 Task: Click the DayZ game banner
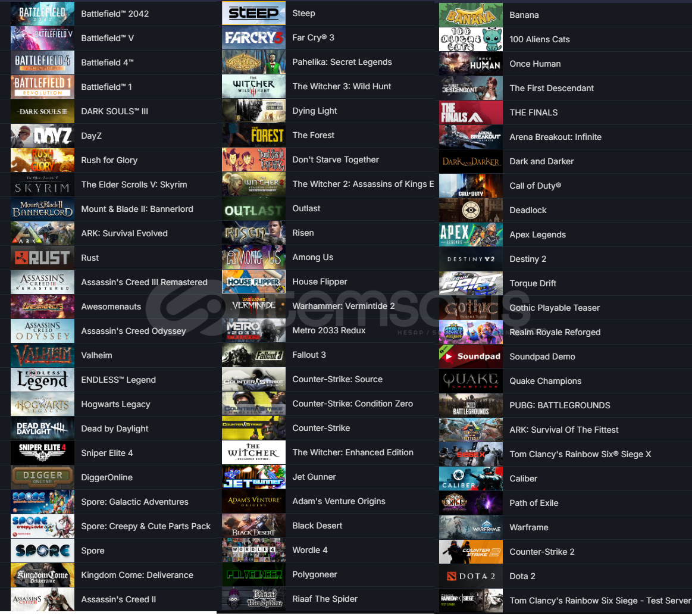pos(42,136)
